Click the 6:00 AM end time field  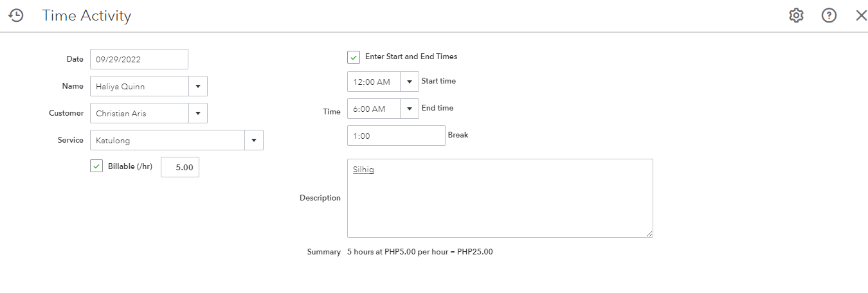click(x=374, y=109)
